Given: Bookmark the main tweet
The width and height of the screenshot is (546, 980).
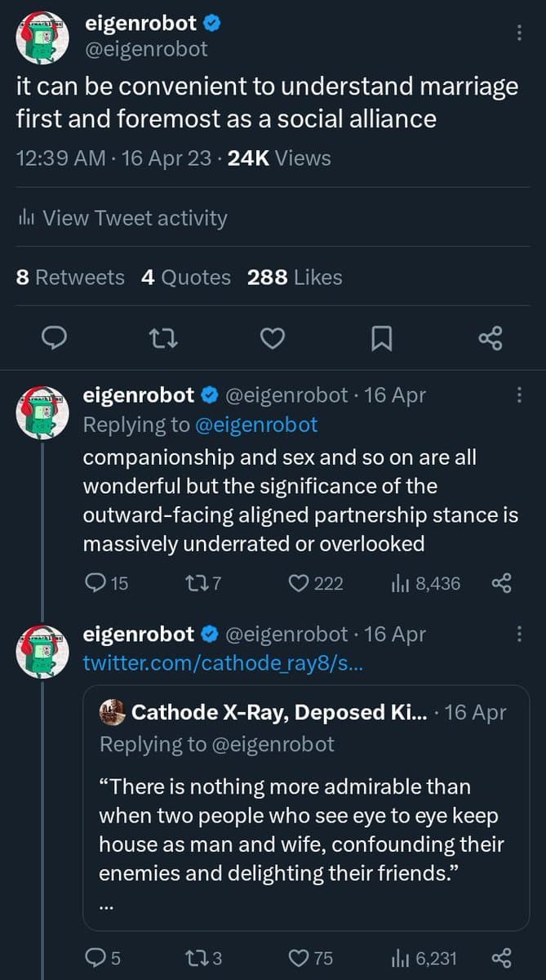Looking at the screenshot, I should point(381,338).
